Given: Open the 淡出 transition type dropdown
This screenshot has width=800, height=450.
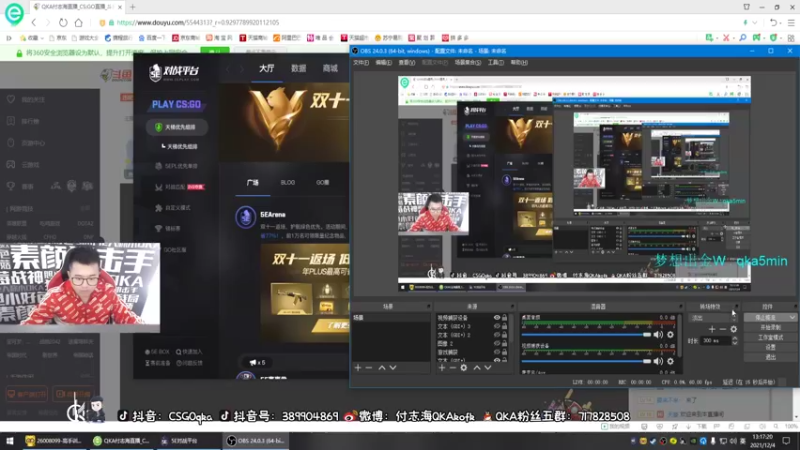Looking at the screenshot, I should coord(713,318).
